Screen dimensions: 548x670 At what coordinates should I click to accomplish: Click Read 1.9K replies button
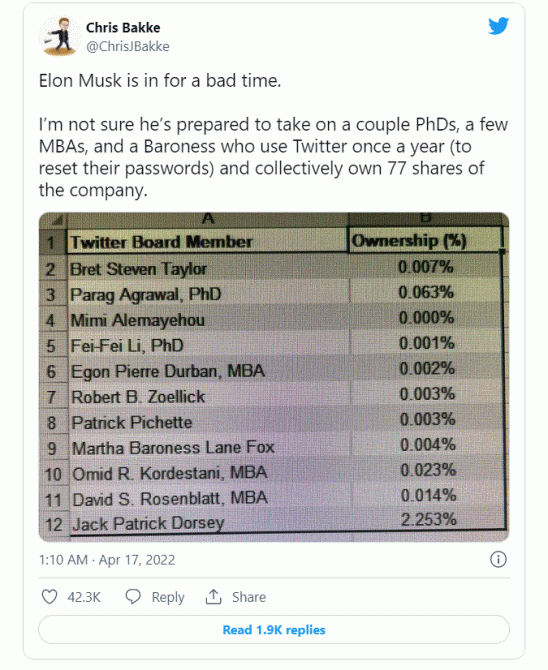click(274, 629)
